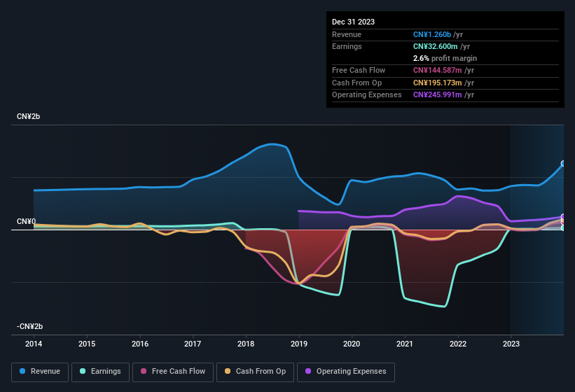Click the Dec 31 2023 tooltip header

(353, 22)
